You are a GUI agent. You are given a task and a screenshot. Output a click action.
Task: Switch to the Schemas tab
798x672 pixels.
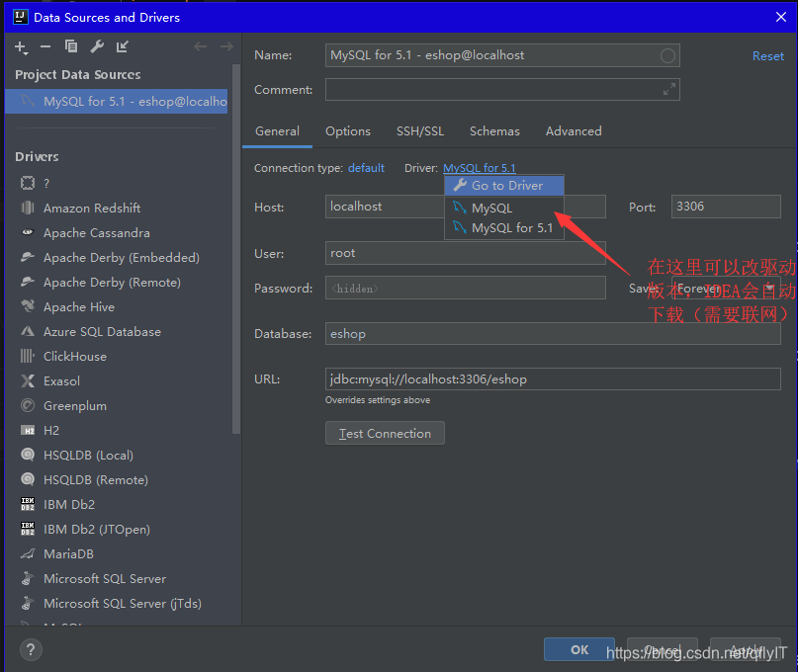tap(494, 131)
